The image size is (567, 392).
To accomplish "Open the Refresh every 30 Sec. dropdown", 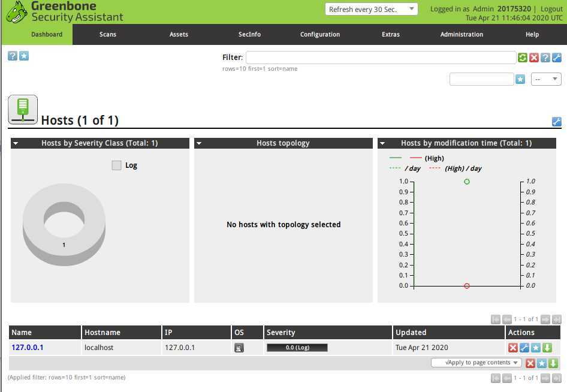I will [372, 10].
